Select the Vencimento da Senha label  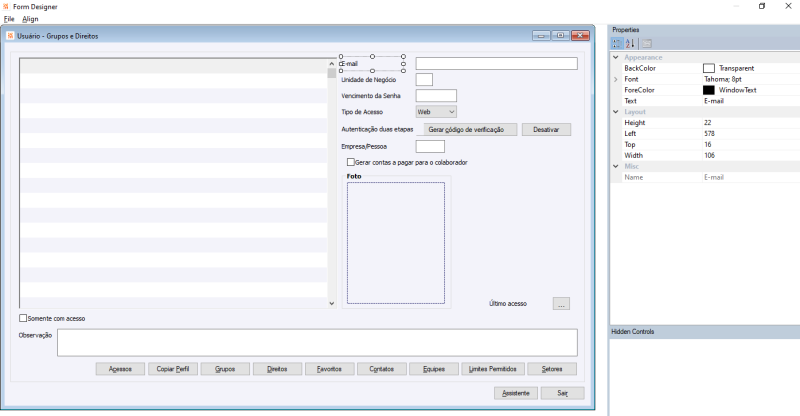(371, 95)
